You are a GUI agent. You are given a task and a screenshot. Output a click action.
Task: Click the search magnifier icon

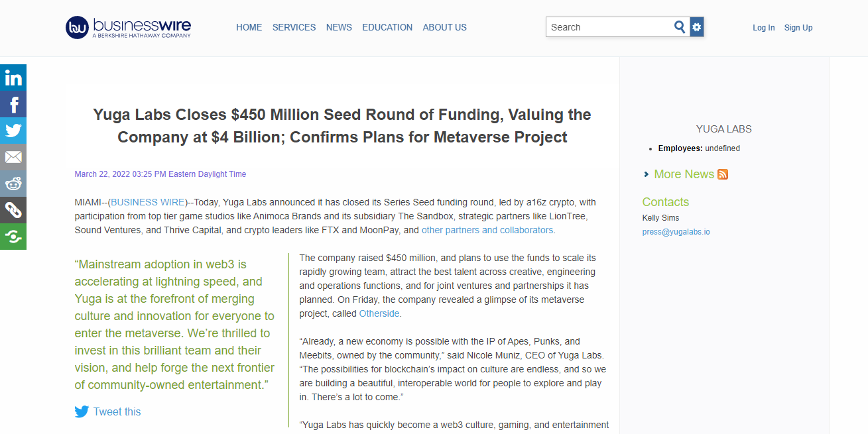click(680, 27)
